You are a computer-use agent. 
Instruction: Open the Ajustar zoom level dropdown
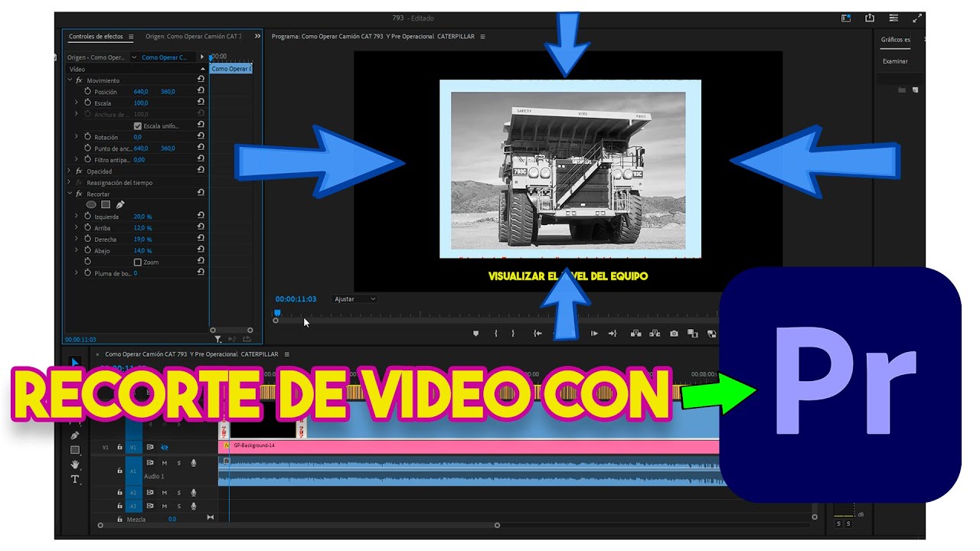354,299
